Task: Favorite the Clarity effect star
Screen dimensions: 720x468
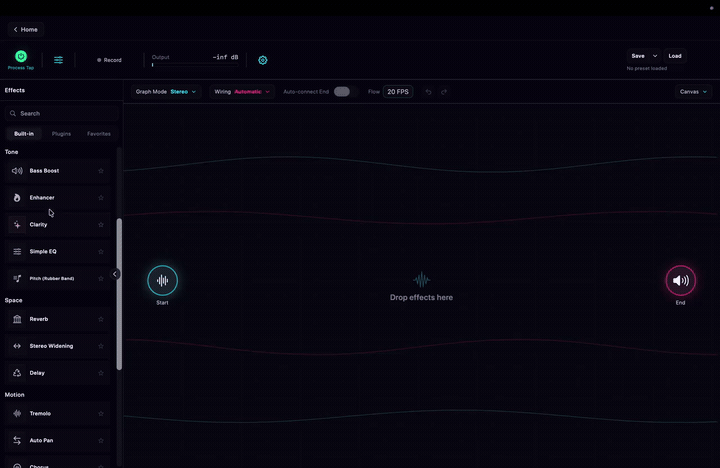Action: tap(101, 225)
